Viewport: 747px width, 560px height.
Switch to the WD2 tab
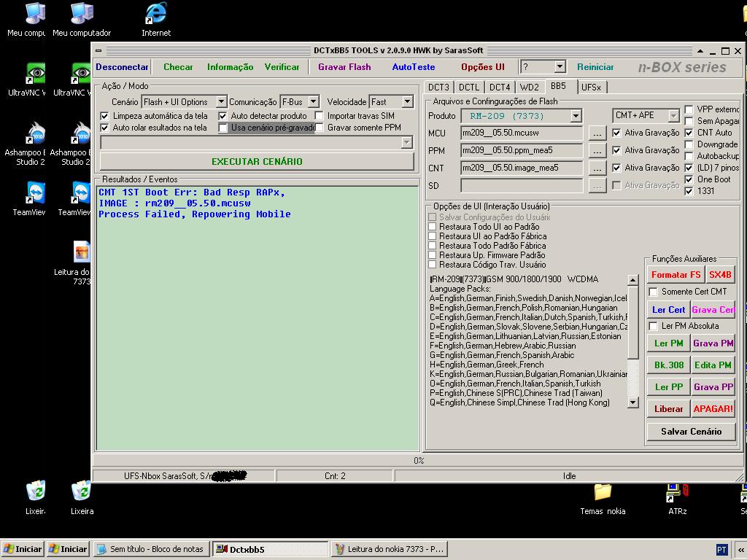click(530, 87)
